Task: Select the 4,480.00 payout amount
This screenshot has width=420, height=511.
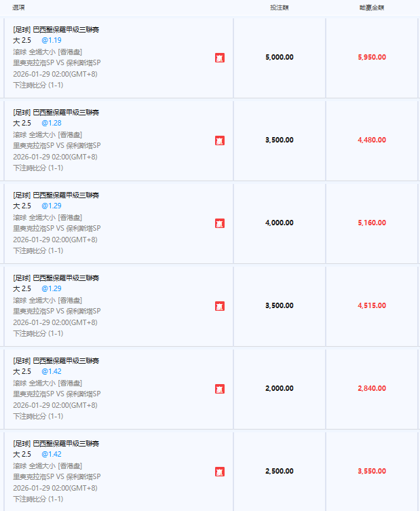Action: (x=372, y=140)
